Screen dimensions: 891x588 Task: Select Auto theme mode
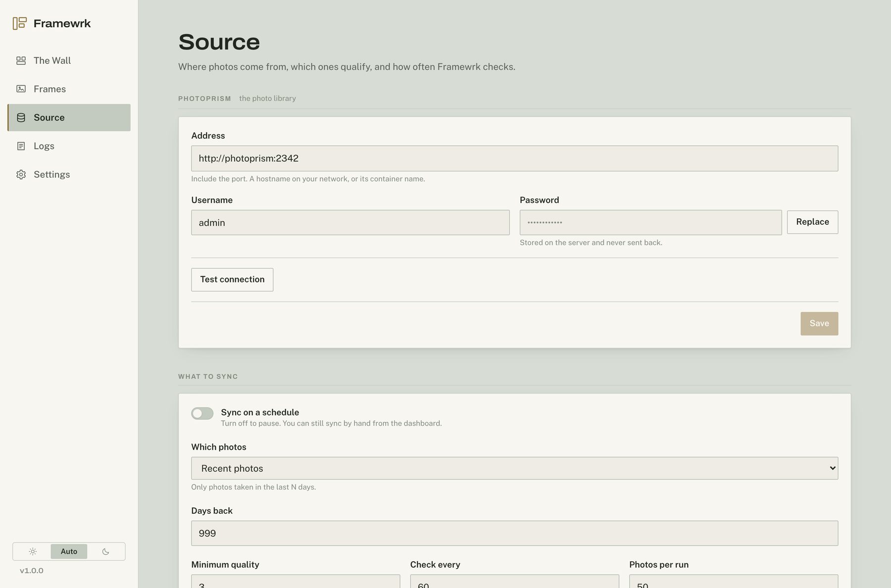click(x=69, y=551)
